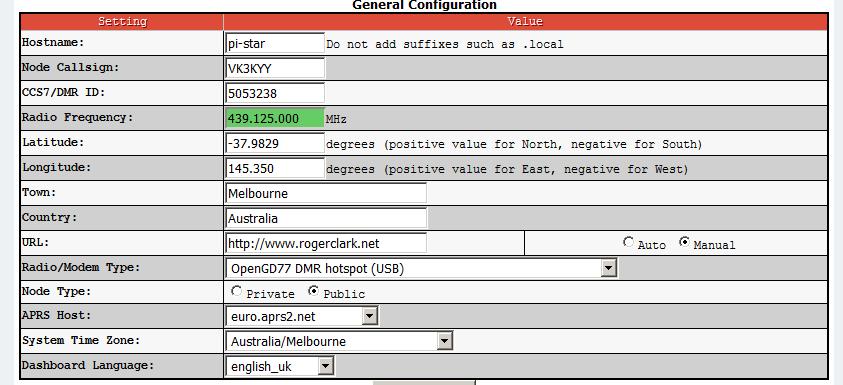843x385 pixels.
Task: Click the Country field containing Australia
Action: click(326, 218)
